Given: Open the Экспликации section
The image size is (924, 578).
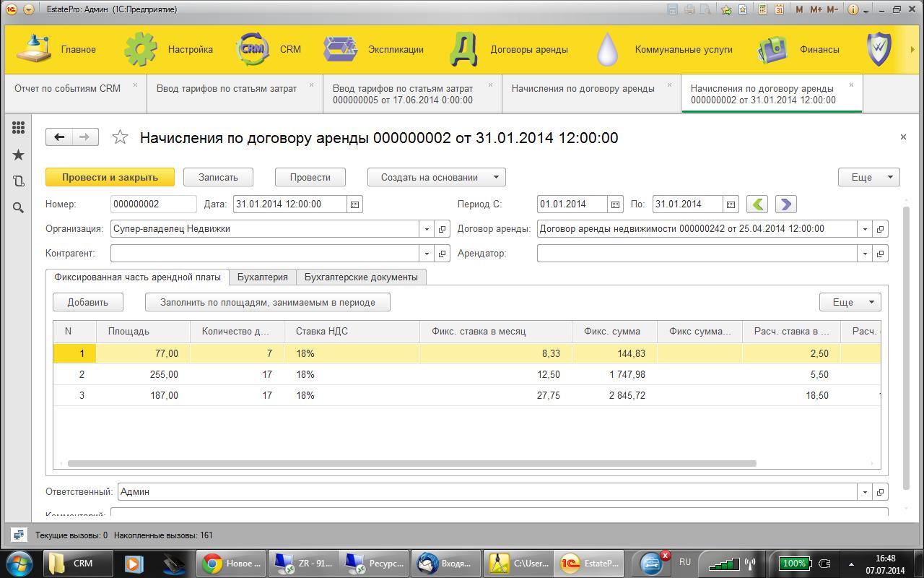Looking at the screenshot, I should coord(373,49).
